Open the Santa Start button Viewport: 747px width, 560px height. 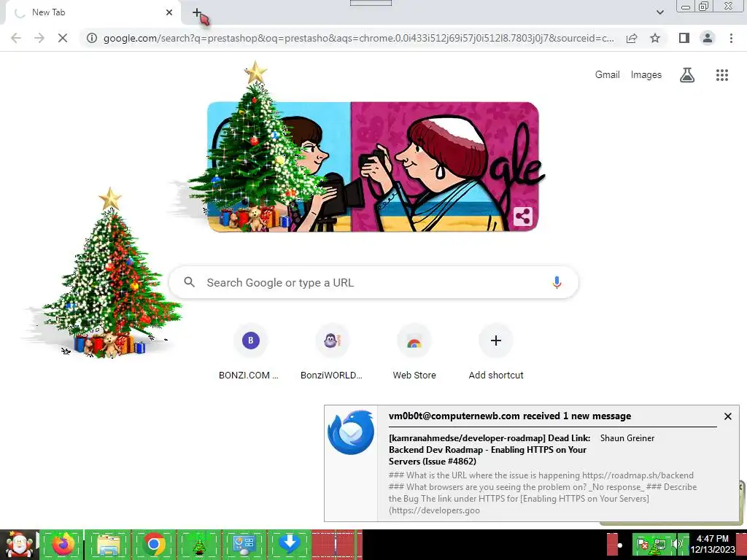(19, 545)
